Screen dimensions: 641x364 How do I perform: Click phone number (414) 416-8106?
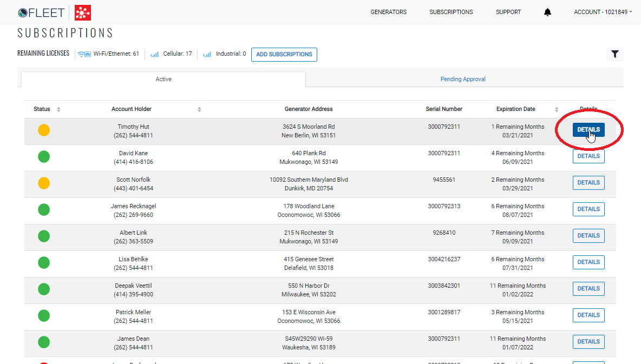[133, 162]
